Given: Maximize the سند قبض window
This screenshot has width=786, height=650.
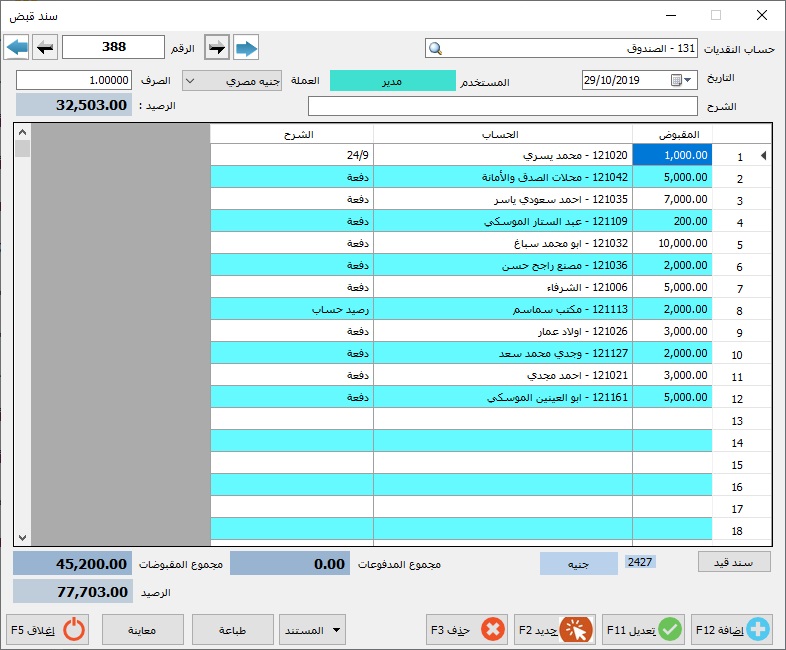Looking at the screenshot, I should (x=716, y=15).
